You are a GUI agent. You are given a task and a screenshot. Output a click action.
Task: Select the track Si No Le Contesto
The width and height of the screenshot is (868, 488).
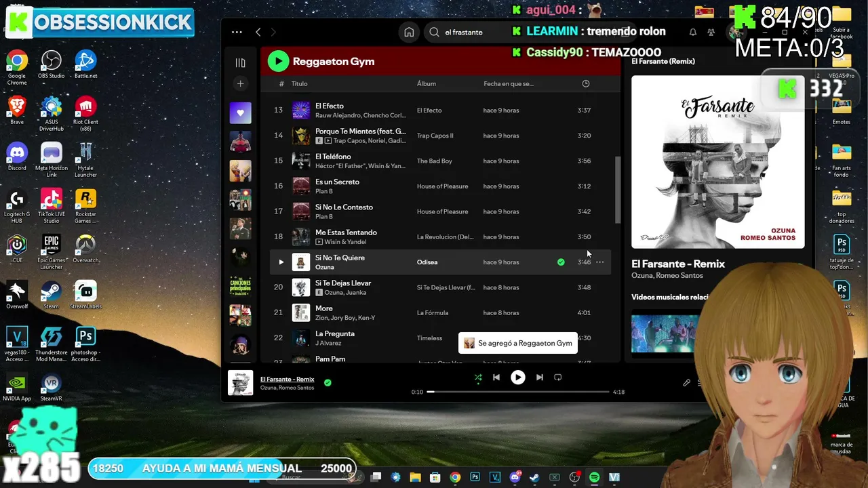click(x=440, y=211)
